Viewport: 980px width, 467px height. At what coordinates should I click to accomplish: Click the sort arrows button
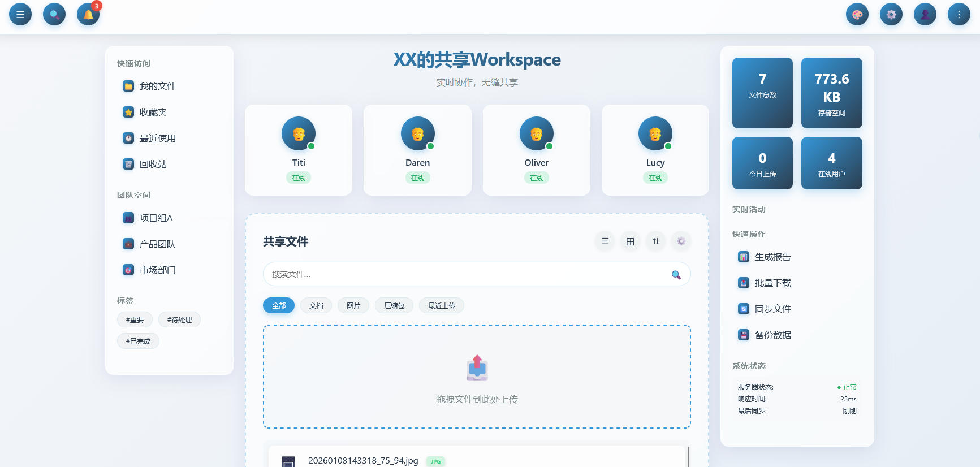click(656, 241)
